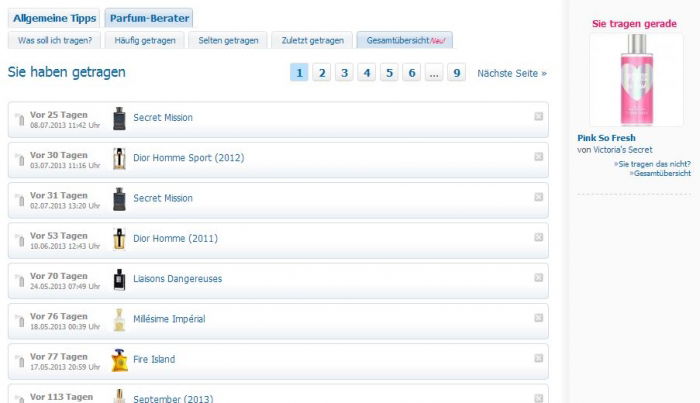Click spray icon in the Vor 31 Tagen row
The image size is (700, 403).
click(20, 200)
